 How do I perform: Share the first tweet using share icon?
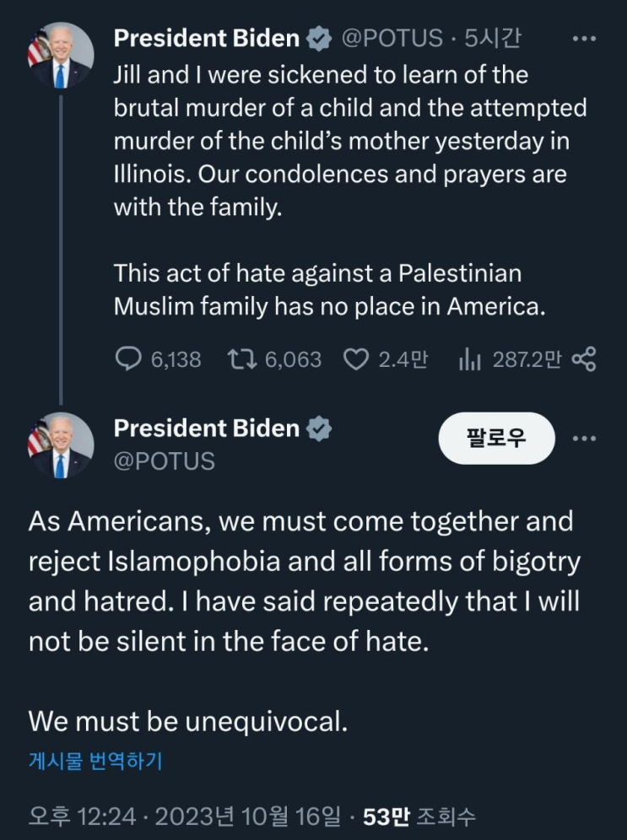(x=584, y=359)
